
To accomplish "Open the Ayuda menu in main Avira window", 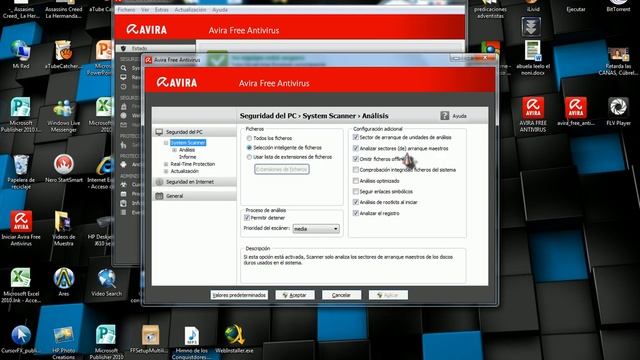I will click(220, 10).
